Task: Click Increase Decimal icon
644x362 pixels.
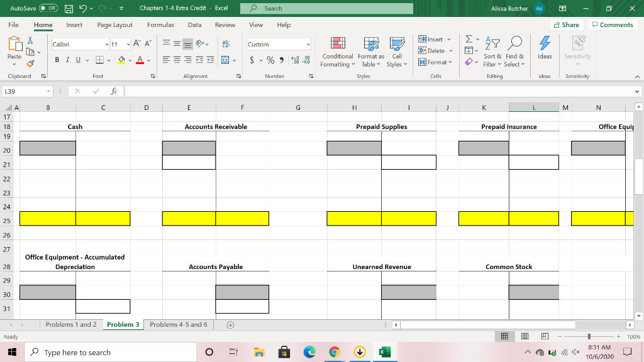Action: point(295,60)
